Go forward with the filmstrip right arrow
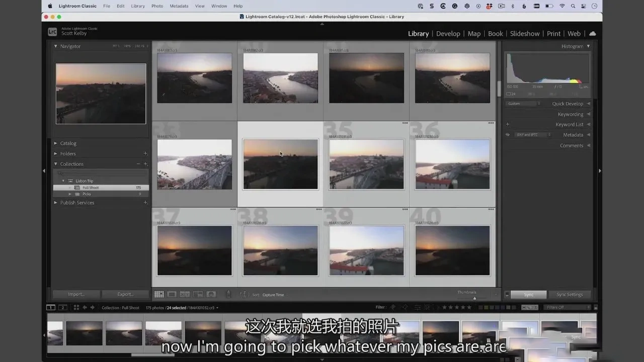This screenshot has width=644, height=362. point(92,308)
